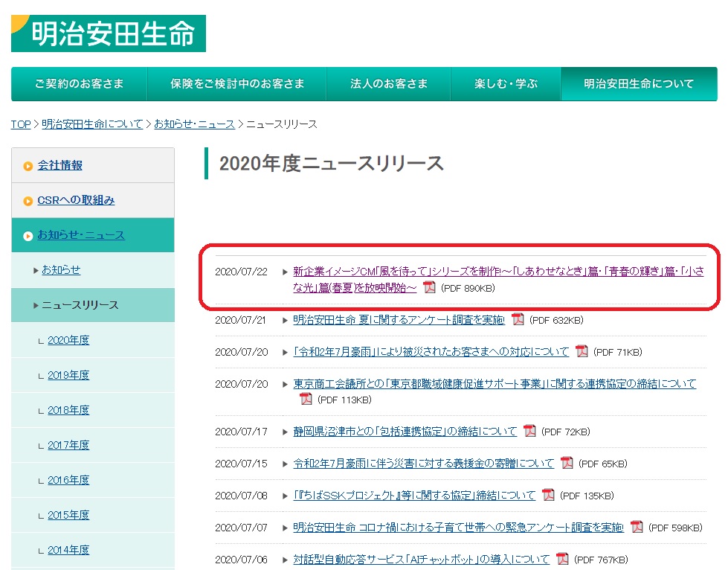Open 静岡県沼津市 包括連携協定 link
The width and height of the screenshot is (728, 570).
point(405,432)
